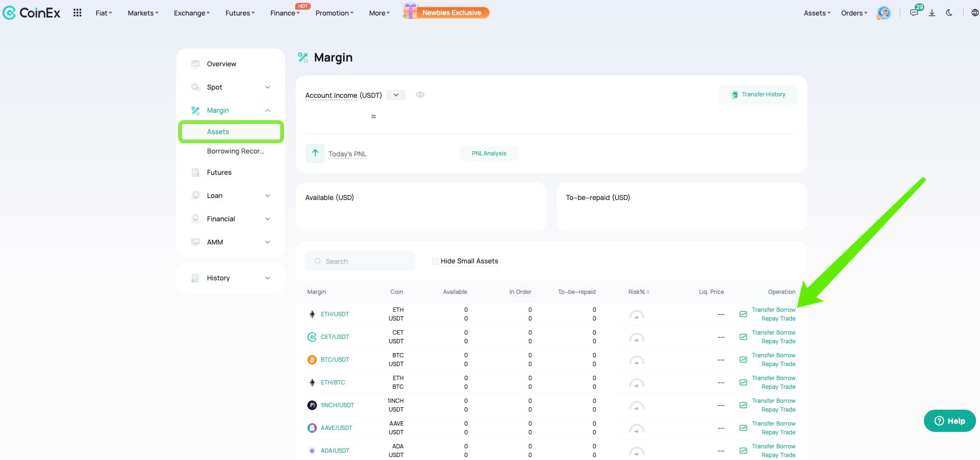Image resolution: width=980 pixels, height=460 pixels.
Task: Click the Overview sidebar icon
Action: click(196, 64)
